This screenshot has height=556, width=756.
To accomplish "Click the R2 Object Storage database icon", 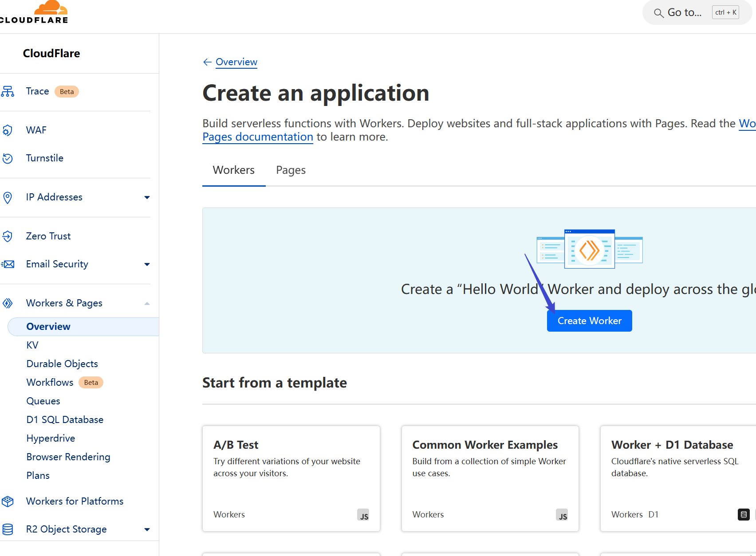I will click(8, 529).
